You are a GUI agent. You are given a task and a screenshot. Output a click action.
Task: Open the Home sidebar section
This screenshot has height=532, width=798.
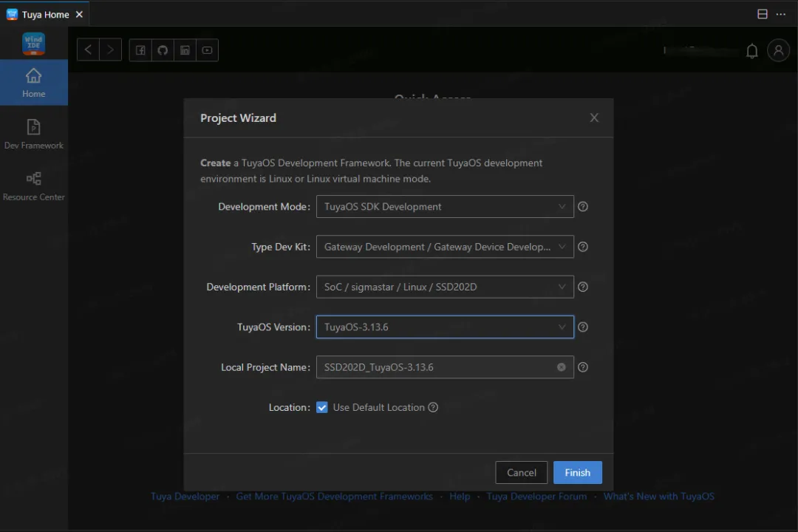pos(33,83)
